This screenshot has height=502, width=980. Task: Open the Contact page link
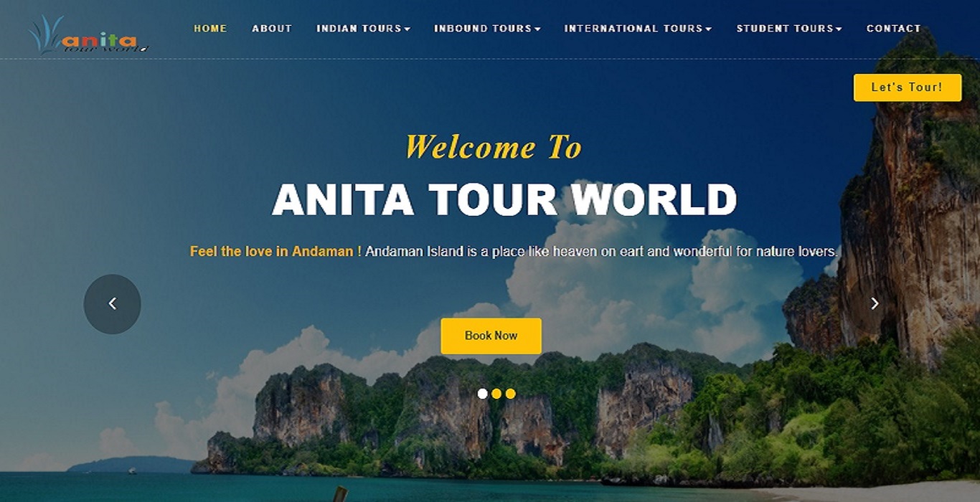pos(893,29)
